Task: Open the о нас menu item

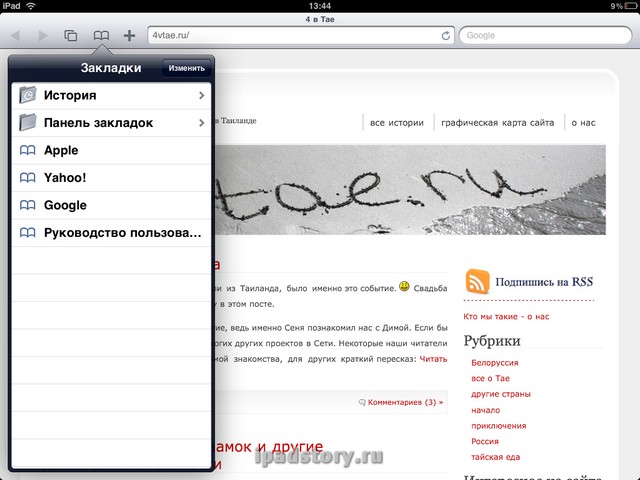Action: (583, 123)
